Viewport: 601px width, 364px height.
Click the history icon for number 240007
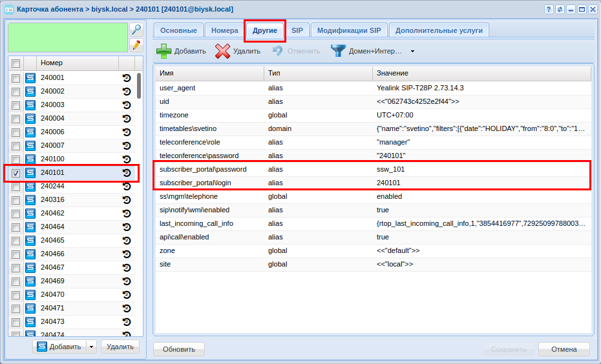(x=127, y=145)
